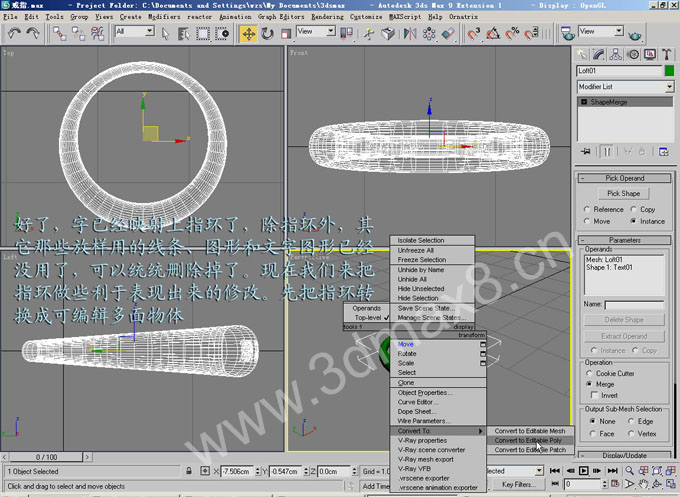Click the Undo arrow in main toolbar
This screenshot has width=680, height=497.
(x=14, y=33)
